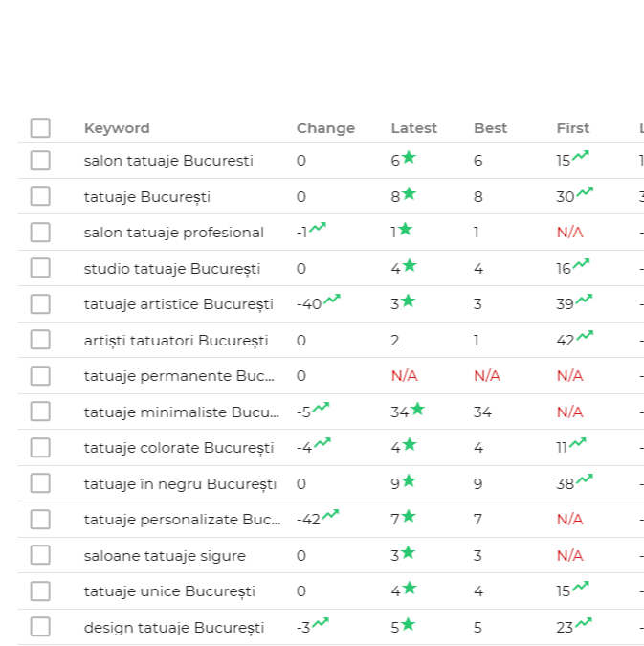Sort by the Change column header

325,128
